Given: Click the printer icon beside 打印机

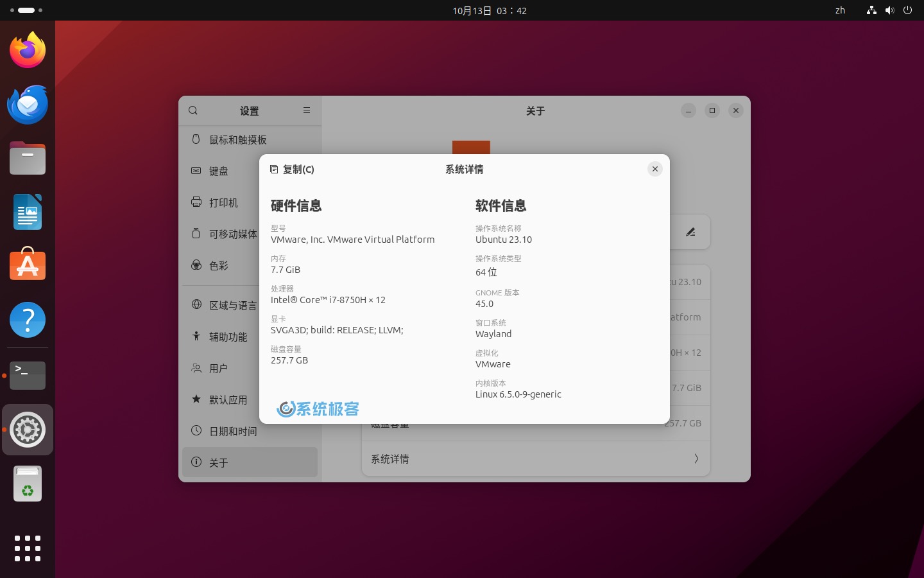Looking at the screenshot, I should pyautogui.click(x=196, y=202).
